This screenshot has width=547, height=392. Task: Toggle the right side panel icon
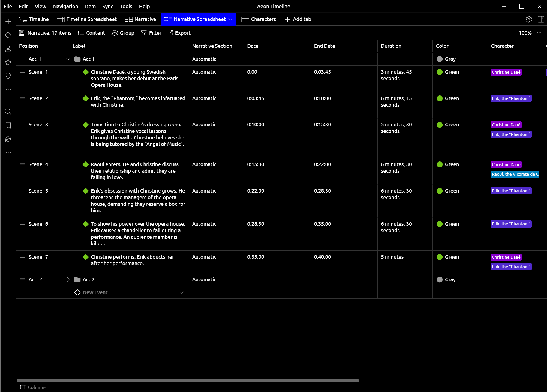541,19
